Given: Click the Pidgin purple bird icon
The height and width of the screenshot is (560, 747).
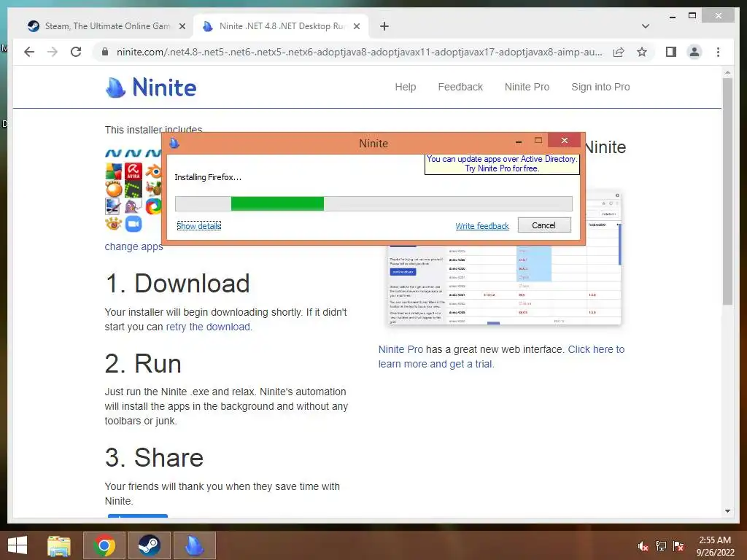Looking at the screenshot, I should click(133, 206).
